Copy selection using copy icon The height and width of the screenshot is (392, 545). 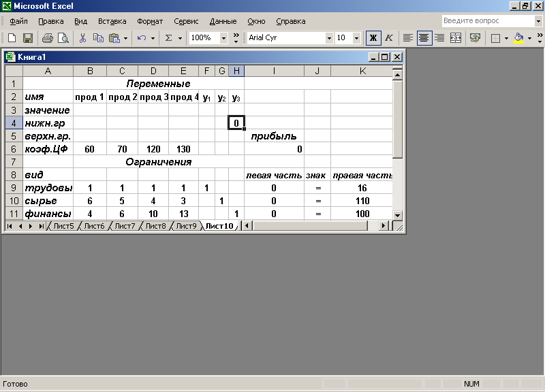point(98,38)
